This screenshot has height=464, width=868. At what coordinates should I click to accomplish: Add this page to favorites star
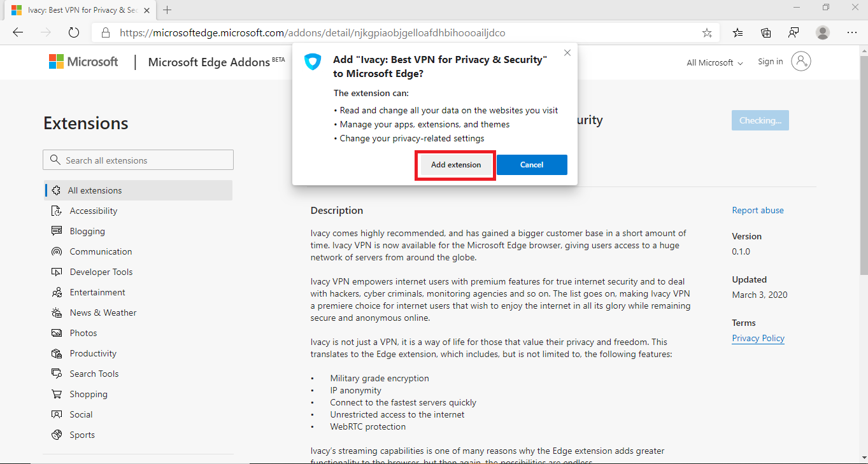point(707,32)
